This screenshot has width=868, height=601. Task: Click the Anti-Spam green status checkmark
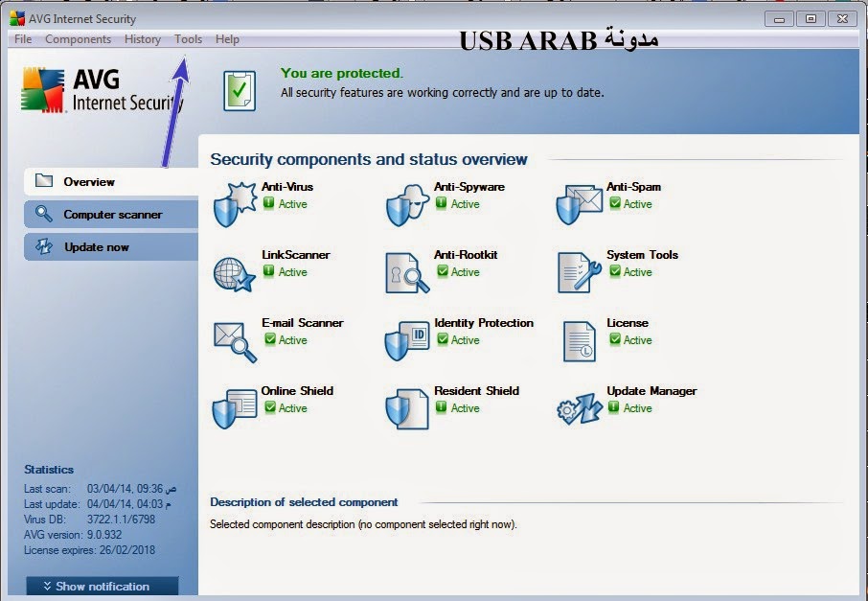pyautogui.click(x=614, y=203)
